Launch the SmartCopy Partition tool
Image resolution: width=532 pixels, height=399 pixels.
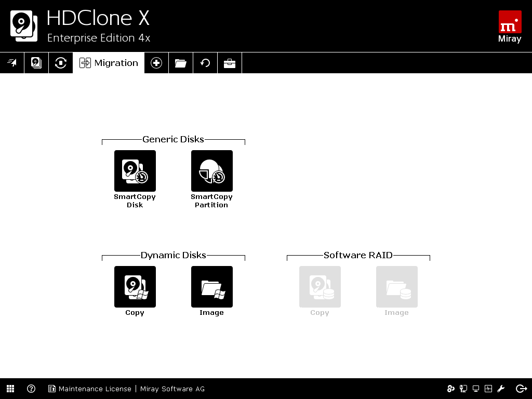tap(212, 171)
